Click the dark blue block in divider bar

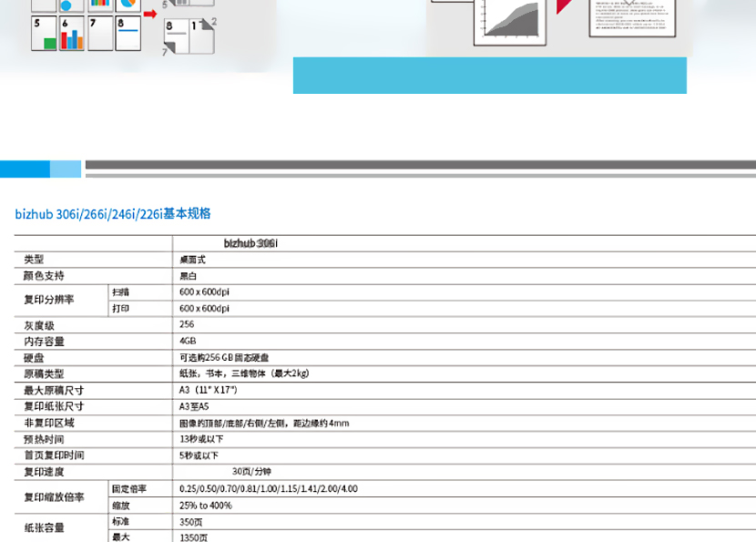click(25, 169)
